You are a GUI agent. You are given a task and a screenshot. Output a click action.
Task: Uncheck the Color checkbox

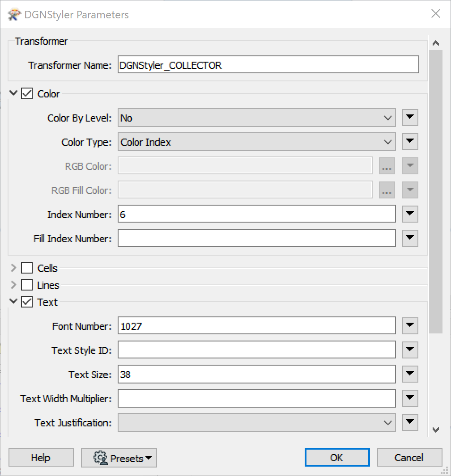27,93
